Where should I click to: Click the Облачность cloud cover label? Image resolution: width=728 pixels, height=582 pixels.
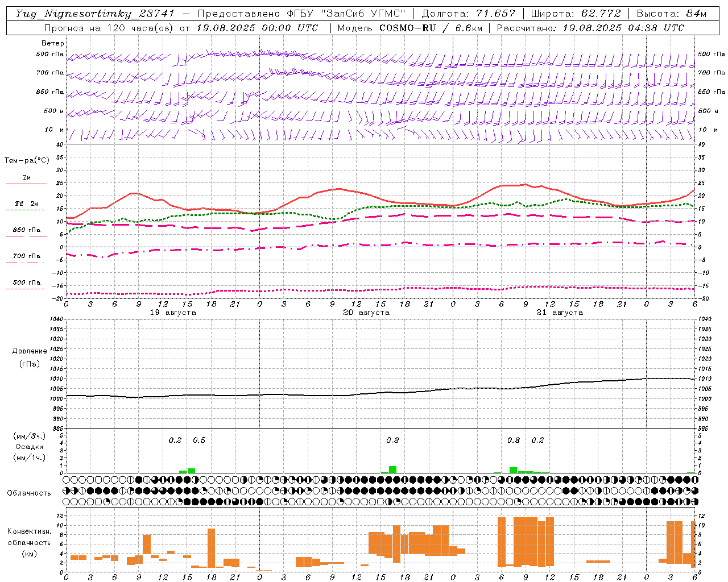pos(29,493)
